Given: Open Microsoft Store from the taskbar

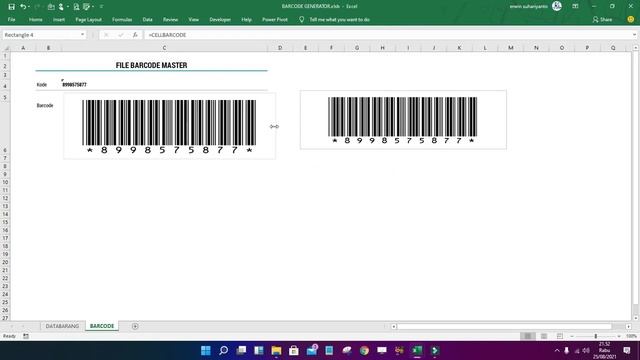Looking at the screenshot, I should 293,350.
